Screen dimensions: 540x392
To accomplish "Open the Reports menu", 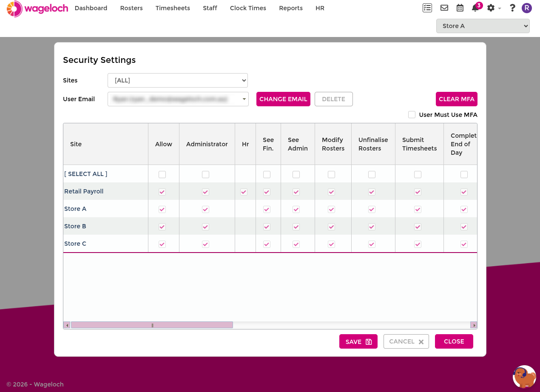I will coord(291,8).
